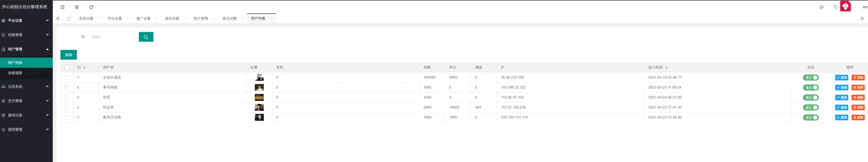The width and height of the screenshot is (868, 162).
Task: Open the theme palette icon
Action: click(x=821, y=7)
